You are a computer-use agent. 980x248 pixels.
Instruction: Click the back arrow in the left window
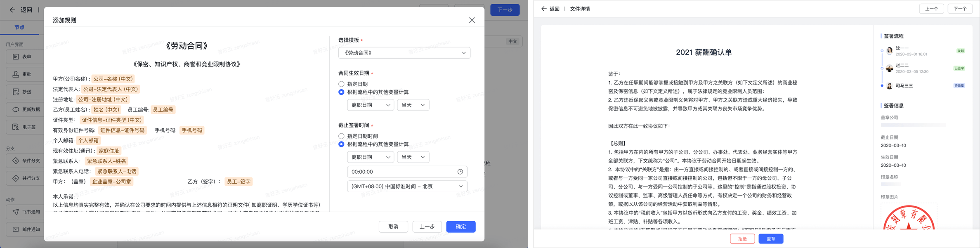point(12,10)
